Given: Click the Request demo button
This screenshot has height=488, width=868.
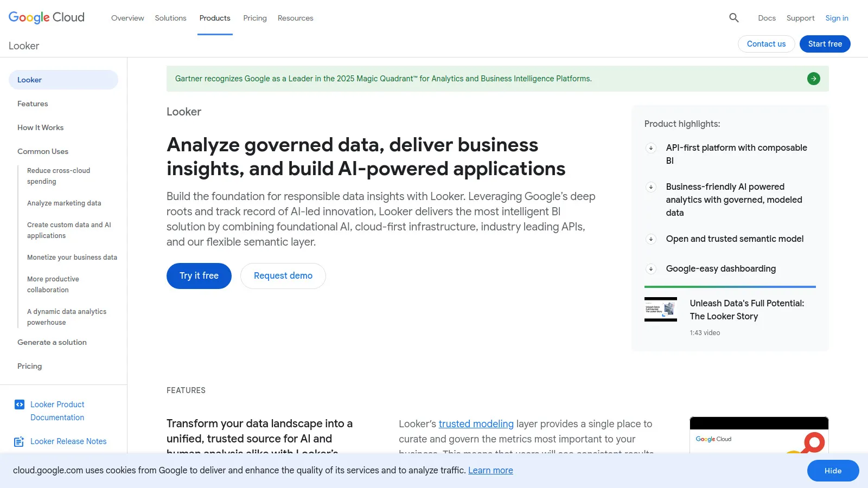Looking at the screenshot, I should pos(283,276).
